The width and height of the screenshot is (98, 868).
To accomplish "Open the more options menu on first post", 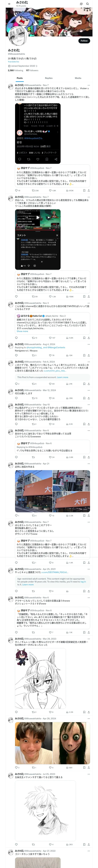I will click(x=89, y=85).
